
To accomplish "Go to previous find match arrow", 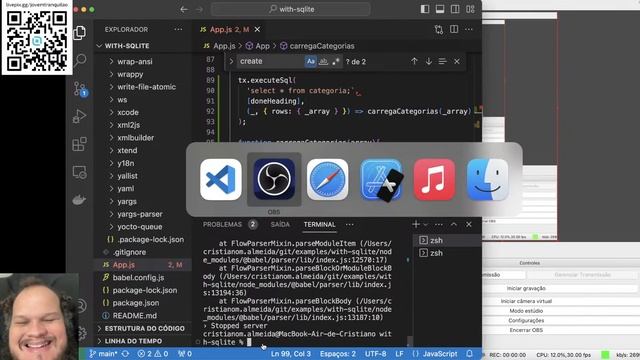I will (x=414, y=61).
